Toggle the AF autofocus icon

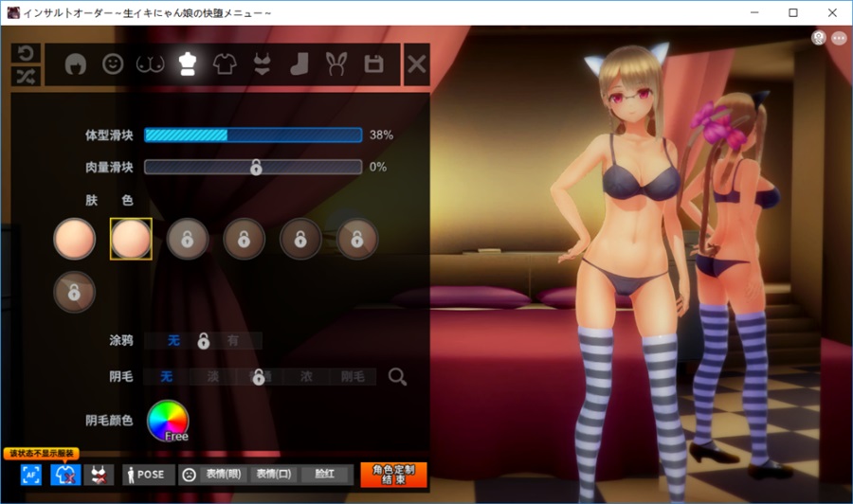[31, 475]
